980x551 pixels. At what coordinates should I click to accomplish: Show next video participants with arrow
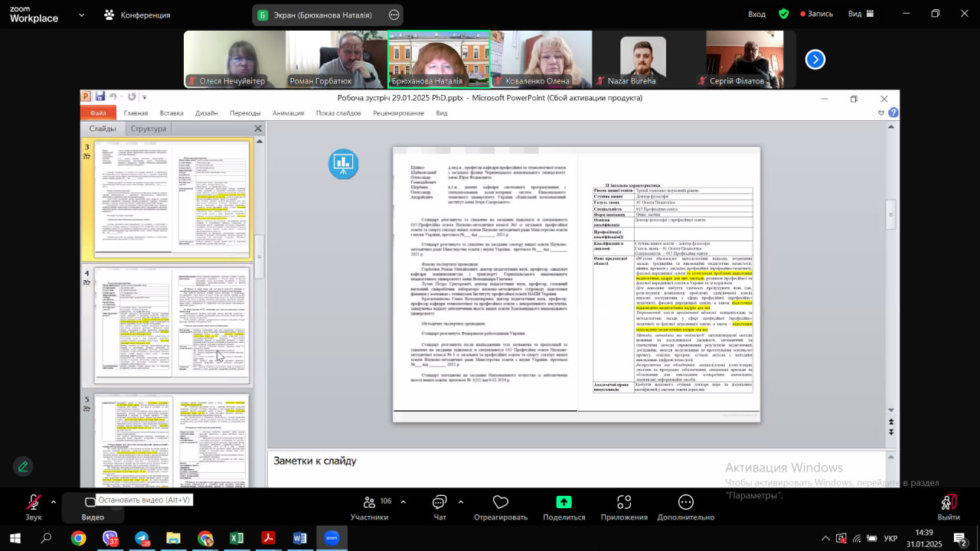[x=815, y=60]
